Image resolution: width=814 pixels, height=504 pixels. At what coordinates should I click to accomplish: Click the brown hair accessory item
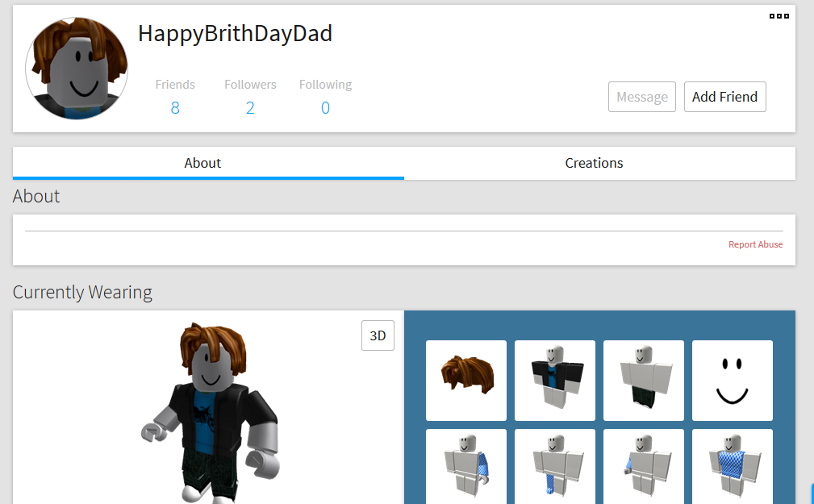[466, 380]
